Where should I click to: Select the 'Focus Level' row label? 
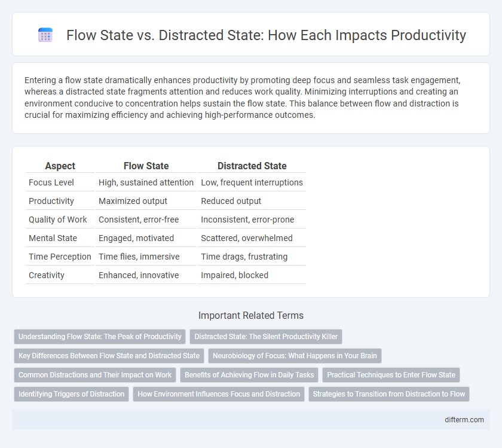(51, 182)
